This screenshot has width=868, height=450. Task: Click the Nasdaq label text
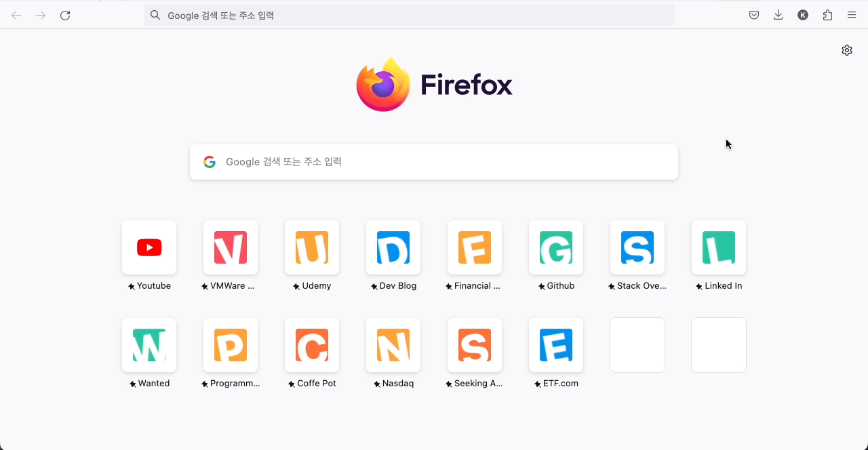click(x=398, y=384)
